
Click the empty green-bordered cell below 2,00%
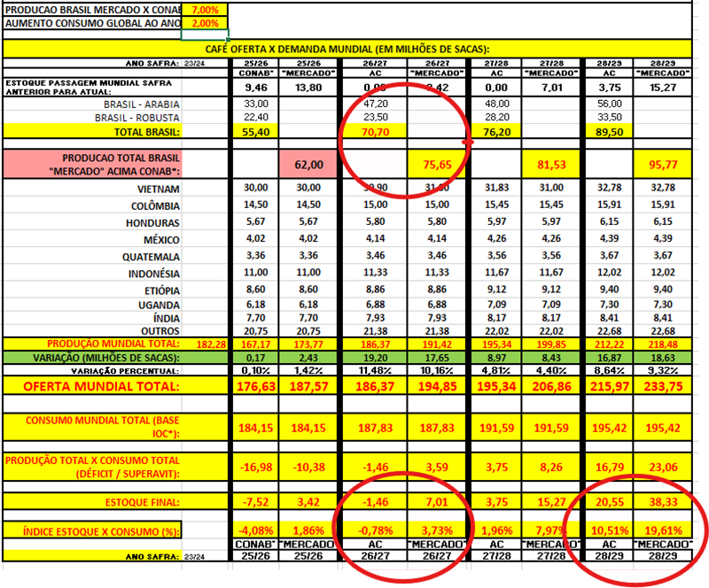click(205, 35)
